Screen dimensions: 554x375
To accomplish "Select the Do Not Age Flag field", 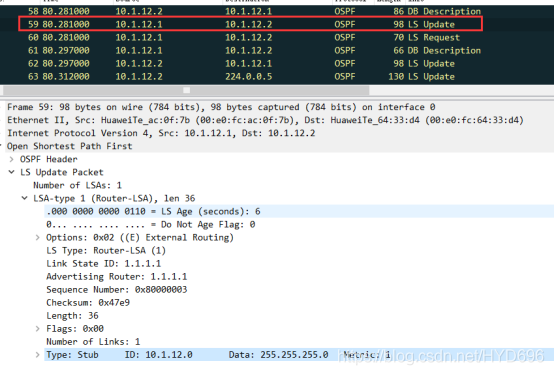I will pos(151,224).
